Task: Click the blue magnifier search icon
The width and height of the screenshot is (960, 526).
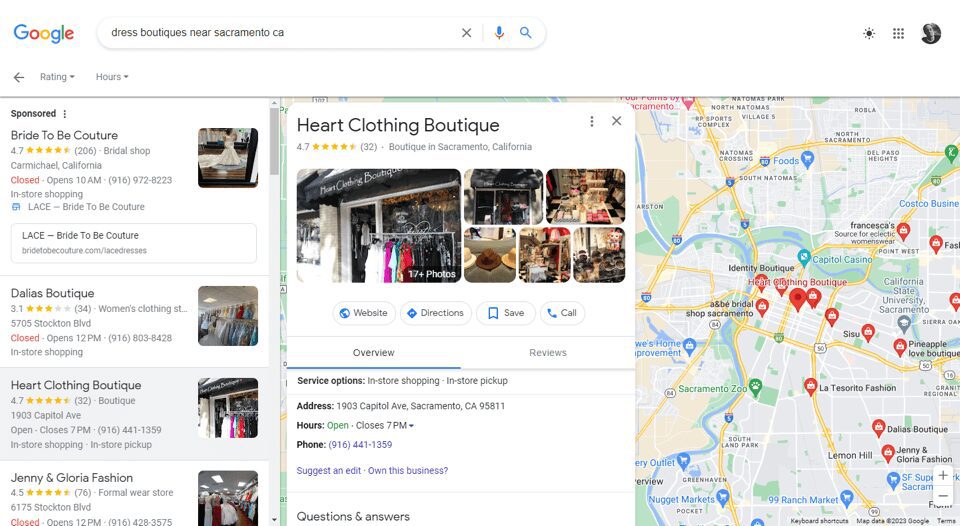Action: [525, 32]
